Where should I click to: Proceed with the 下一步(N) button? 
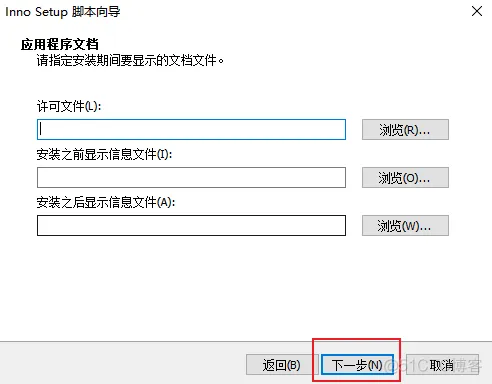click(357, 365)
